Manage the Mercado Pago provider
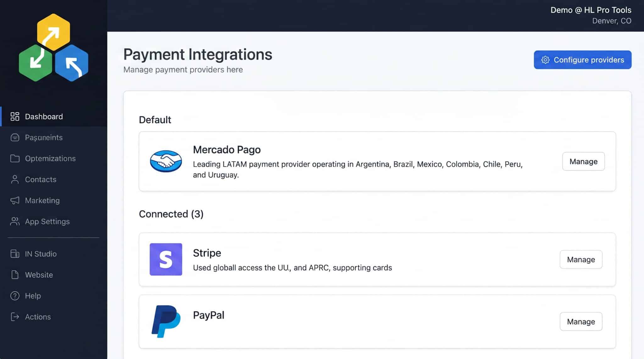This screenshot has height=359, width=644. click(x=583, y=161)
